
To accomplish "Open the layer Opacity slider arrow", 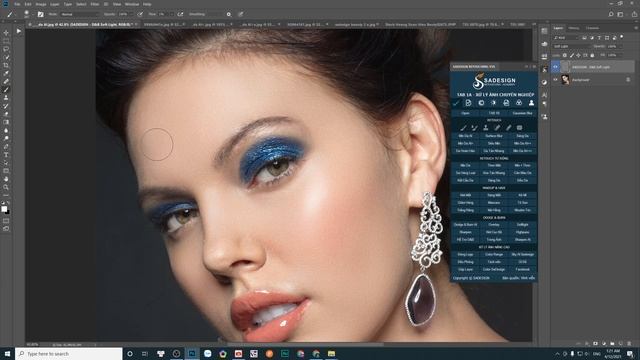I will point(621,47).
